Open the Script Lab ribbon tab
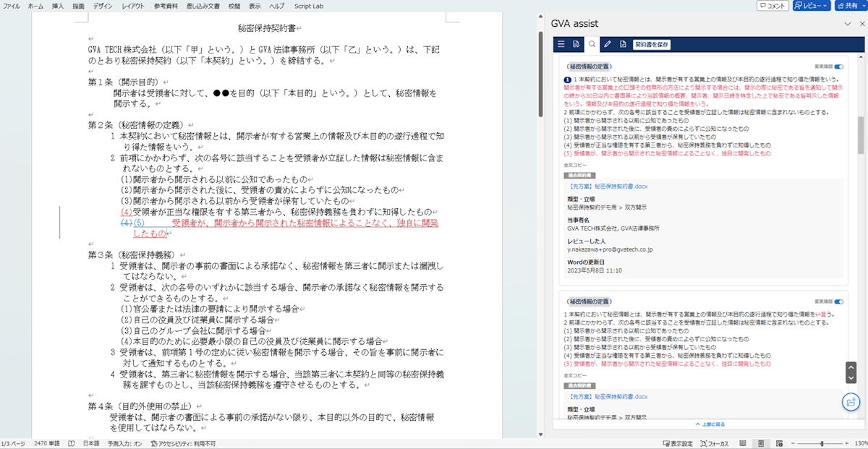The image size is (868, 449). tap(308, 6)
